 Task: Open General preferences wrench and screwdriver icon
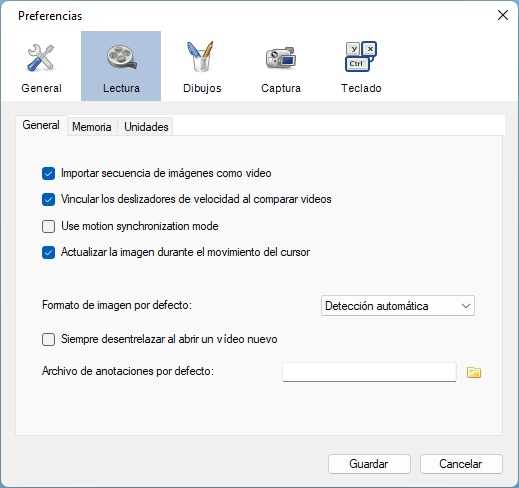click(x=41, y=58)
